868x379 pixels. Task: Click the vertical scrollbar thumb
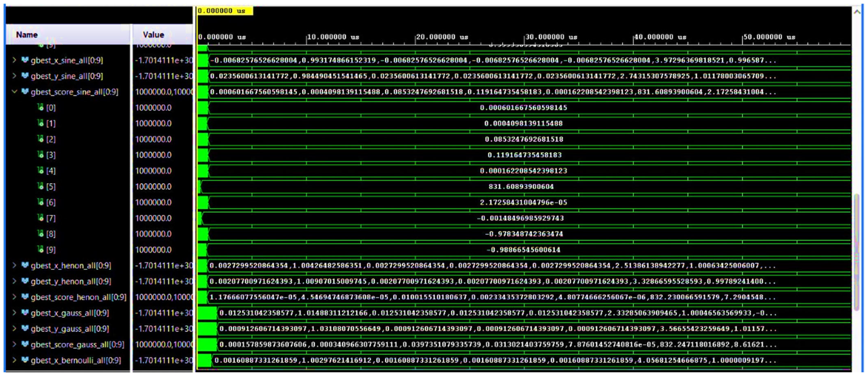pos(857,253)
